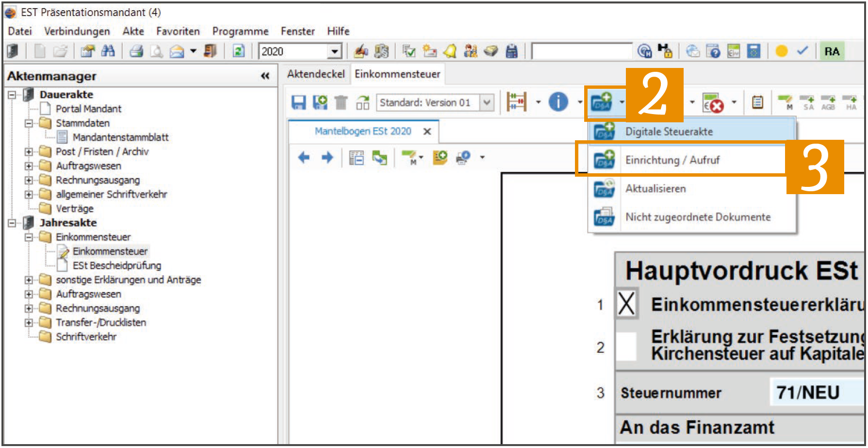Select Einrichtung / Aufruf menu entry
Viewport: 868px width, 448px height.
(x=672, y=160)
